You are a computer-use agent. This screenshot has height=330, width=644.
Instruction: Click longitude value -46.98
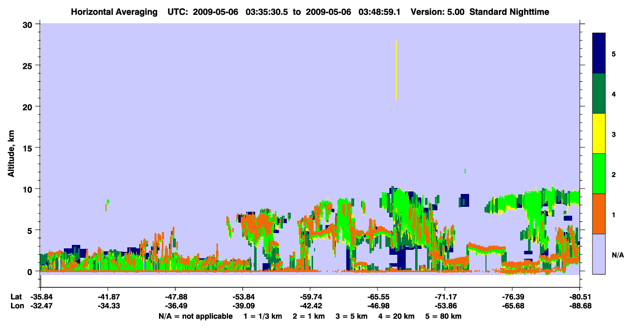tap(377, 306)
